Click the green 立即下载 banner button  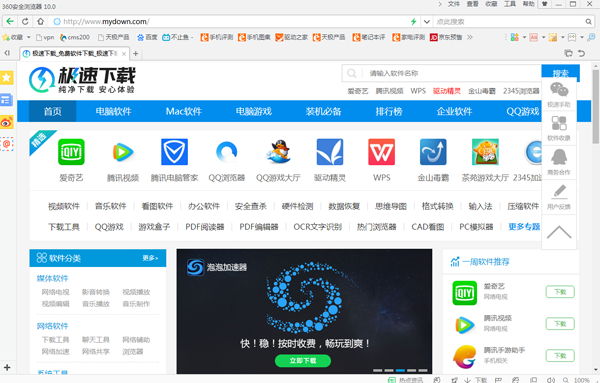click(x=303, y=360)
